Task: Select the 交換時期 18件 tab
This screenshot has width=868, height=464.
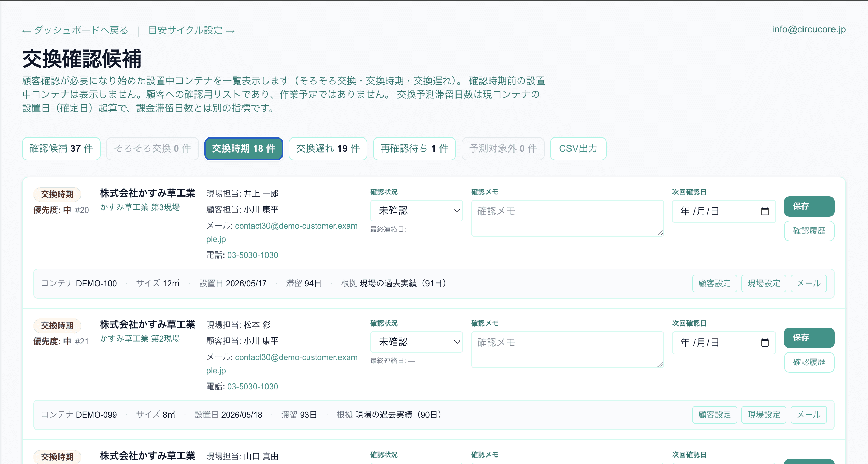Action: [244, 148]
